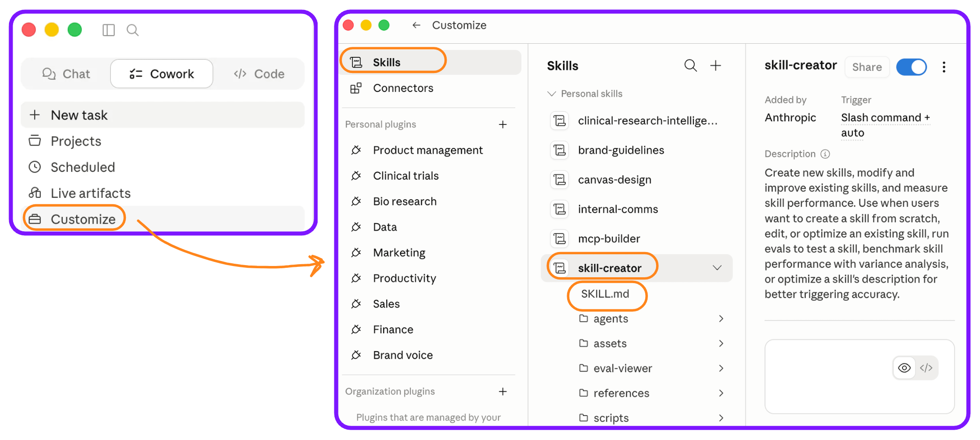This screenshot has width=980, height=440.
Task: Click the description info icon
Action: point(825,154)
